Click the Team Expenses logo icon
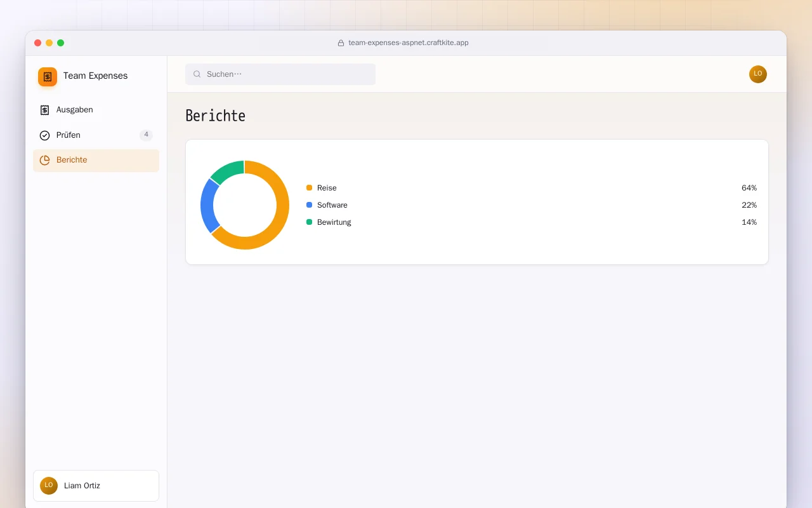Image resolution: width=812 pixels, height=508 pixels. [x=48, y=77]
